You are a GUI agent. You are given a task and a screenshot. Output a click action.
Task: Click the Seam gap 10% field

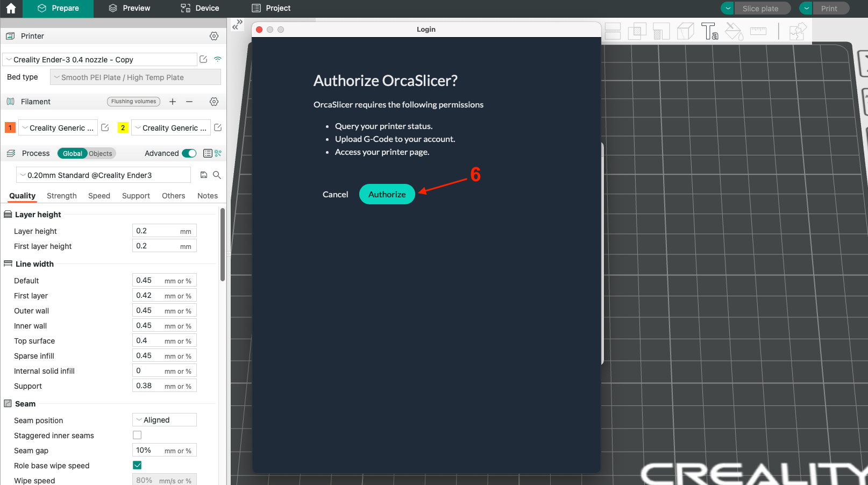point(165,450)
